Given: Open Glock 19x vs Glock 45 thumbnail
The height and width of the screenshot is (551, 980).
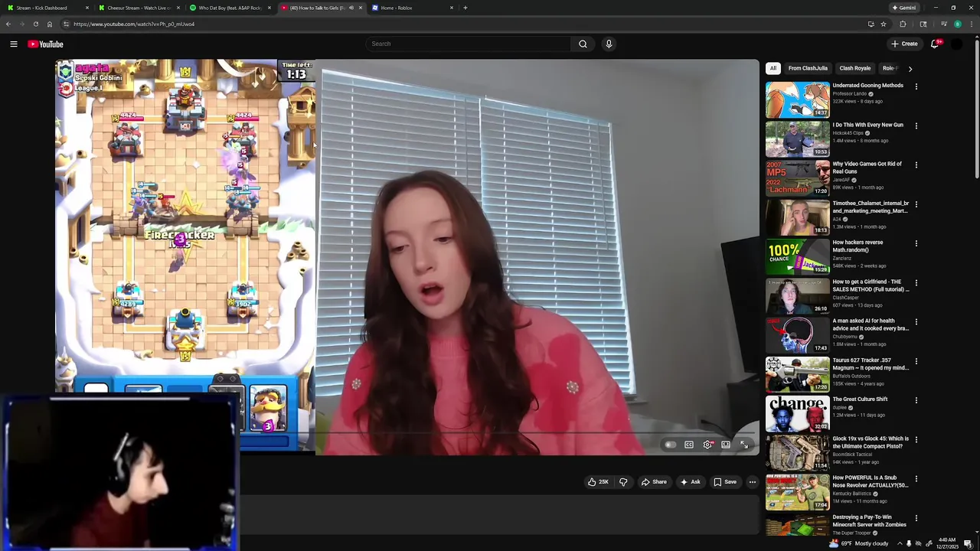Looking at the screenshot, I should coord(797,452).
